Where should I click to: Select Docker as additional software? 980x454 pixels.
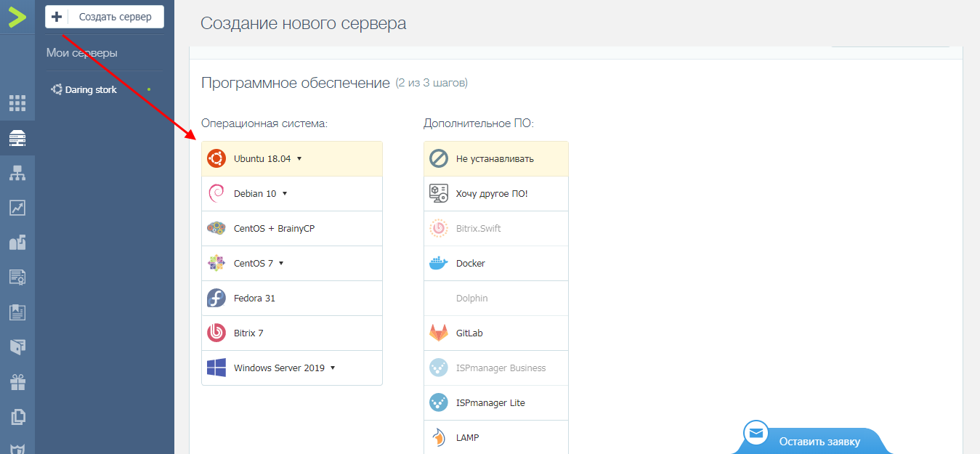point(471,264)
